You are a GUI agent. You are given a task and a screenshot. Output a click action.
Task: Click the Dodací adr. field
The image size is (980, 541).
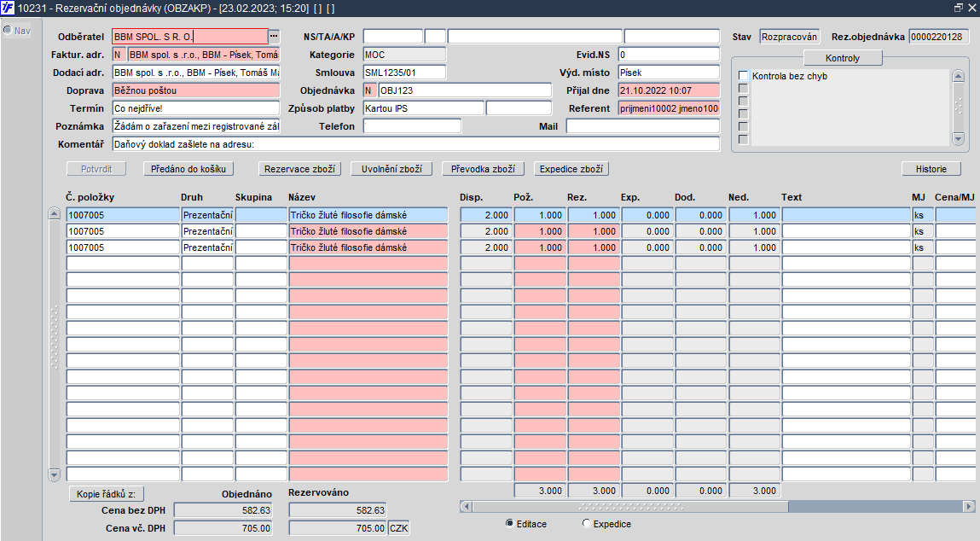pyautogui.click(x=196, y=73)
